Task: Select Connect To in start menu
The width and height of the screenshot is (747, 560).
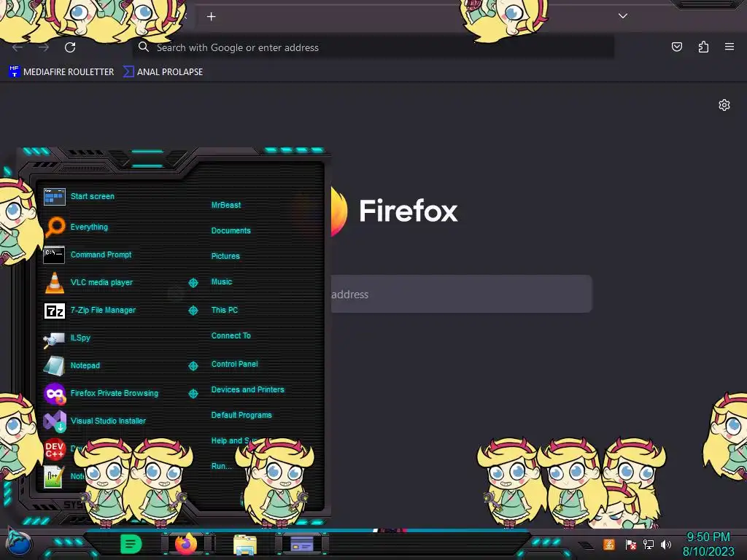Action: click(x=231, y=335)
